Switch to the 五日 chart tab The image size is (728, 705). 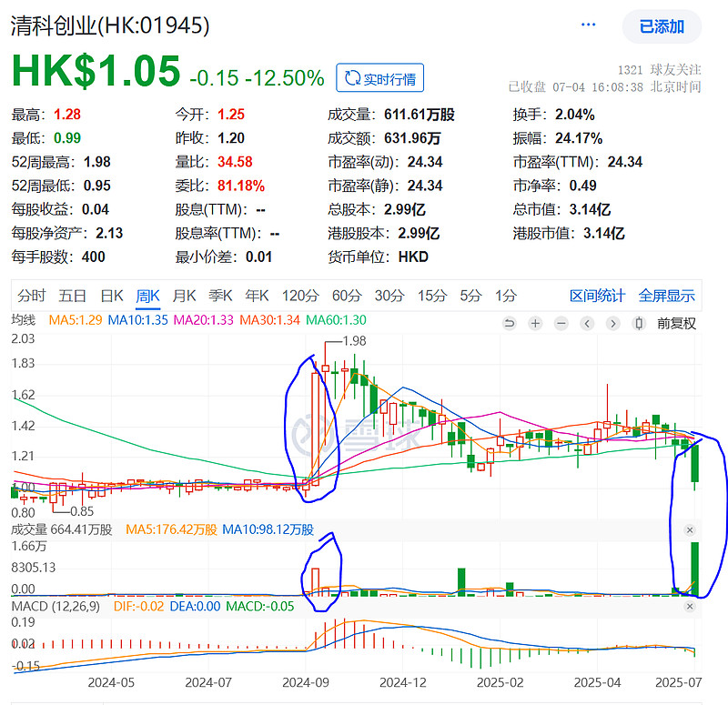click(73, 296)
